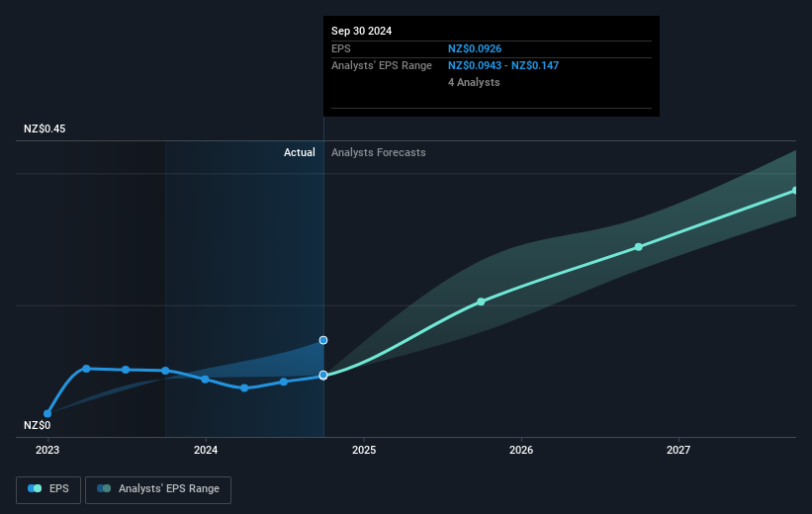
Task: Click the EPS legend color swatch
Action: point(35,488)
